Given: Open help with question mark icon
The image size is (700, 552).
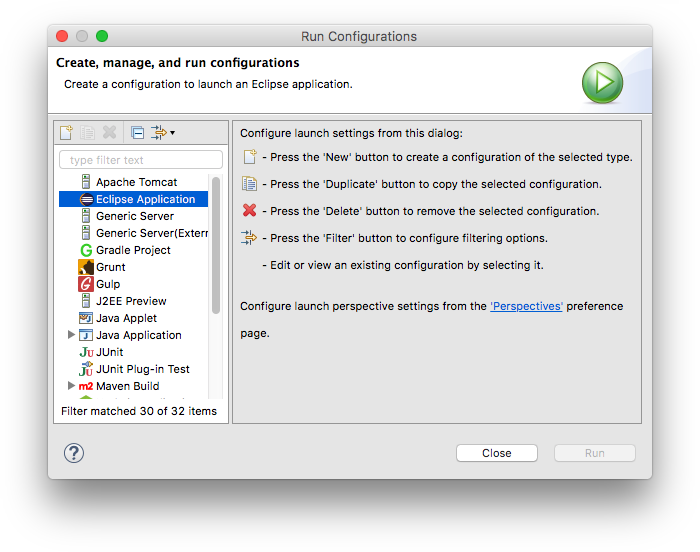Looking at the screenshot, I should click(x=74, y=453).
